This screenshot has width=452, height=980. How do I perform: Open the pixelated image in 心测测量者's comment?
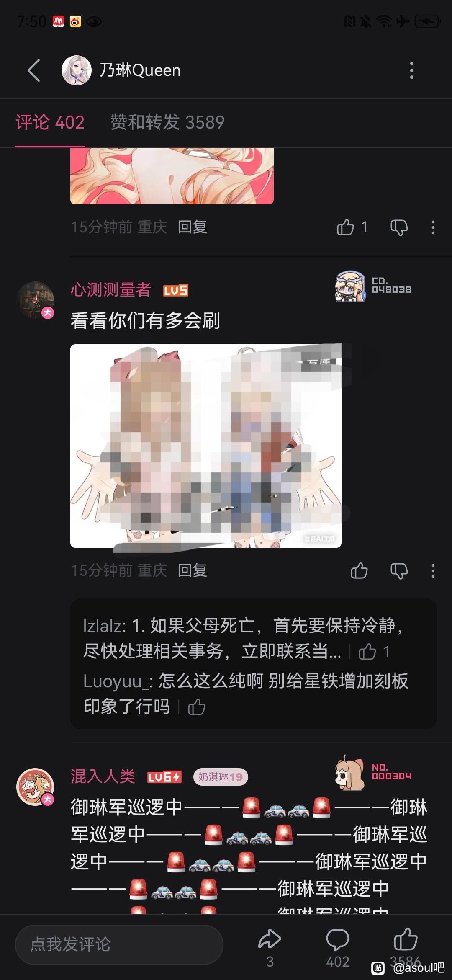tap(206, 446)
